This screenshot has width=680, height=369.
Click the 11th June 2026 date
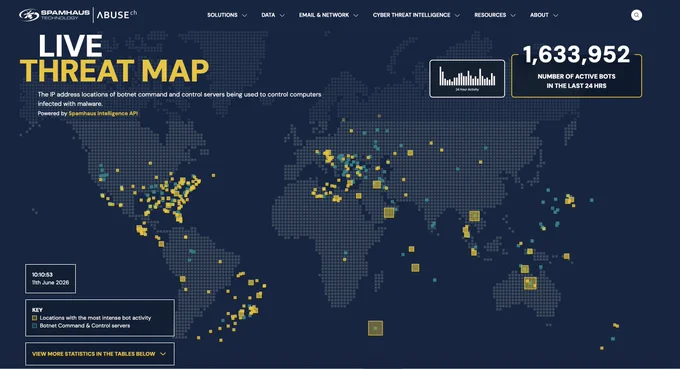coord(50,283)
